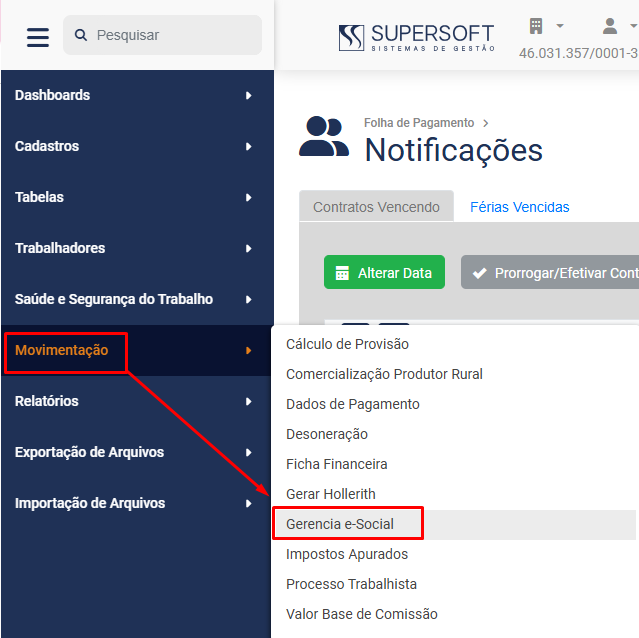Click the company building icon

tap(536, 26)
